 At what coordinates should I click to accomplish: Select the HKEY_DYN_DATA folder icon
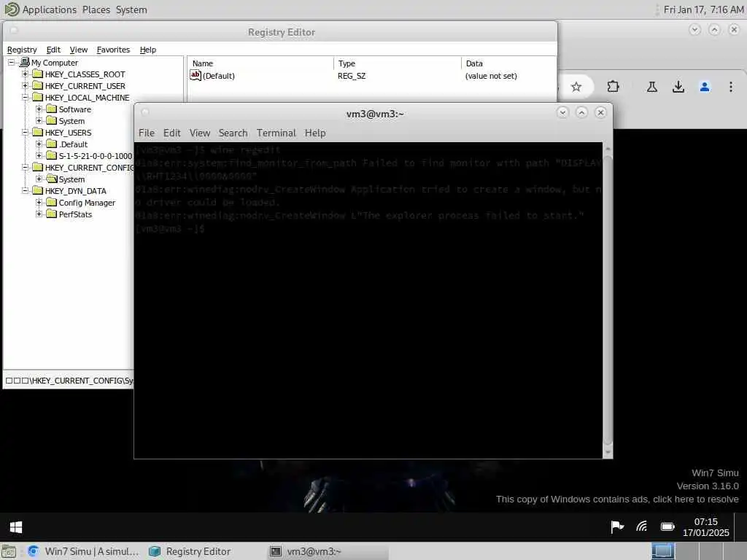pos(38,190)
